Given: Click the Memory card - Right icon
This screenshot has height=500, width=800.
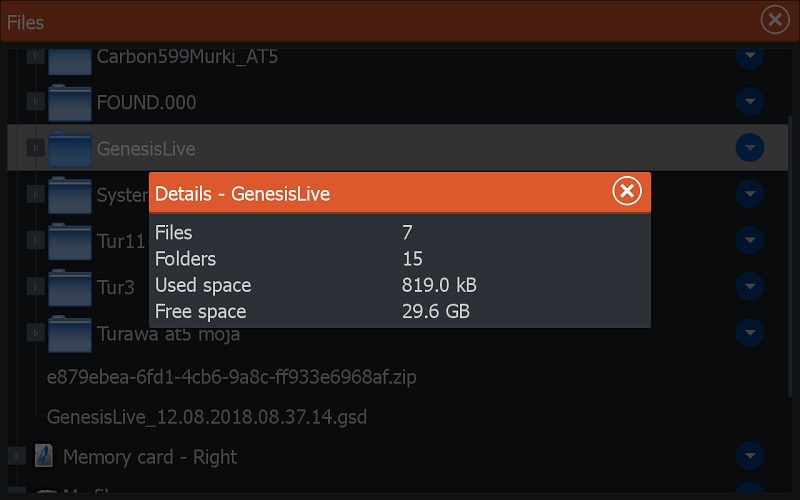Looking at the screenshot, I should coord(44,457).
